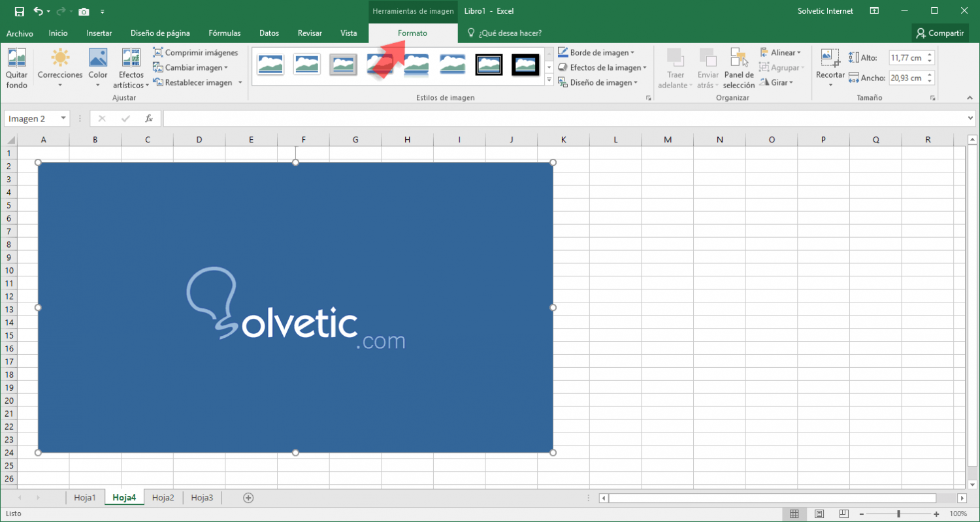Screen dimensions: 980x522
Task: Apply the first picture style thumbnail
Action: click(x=270, y=64)
